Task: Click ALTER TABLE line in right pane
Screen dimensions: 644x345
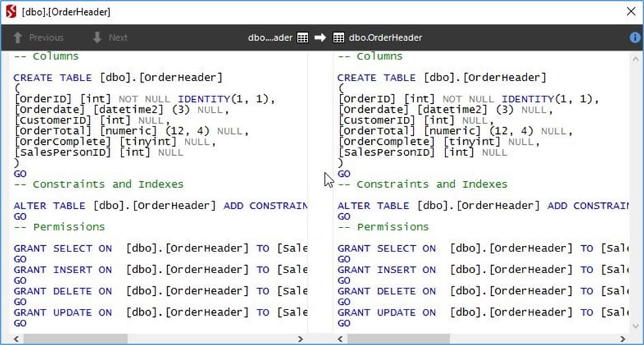Action: [483, 206]
